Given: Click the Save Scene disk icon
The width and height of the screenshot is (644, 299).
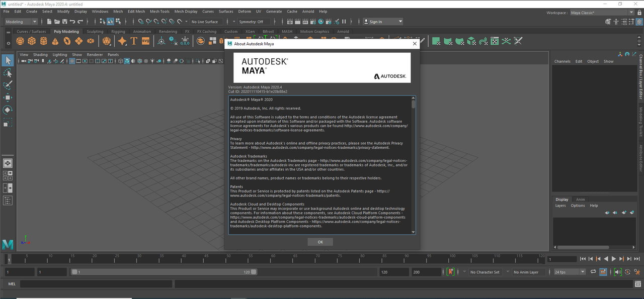Looking at the screenshot, I should pos(64,22).
